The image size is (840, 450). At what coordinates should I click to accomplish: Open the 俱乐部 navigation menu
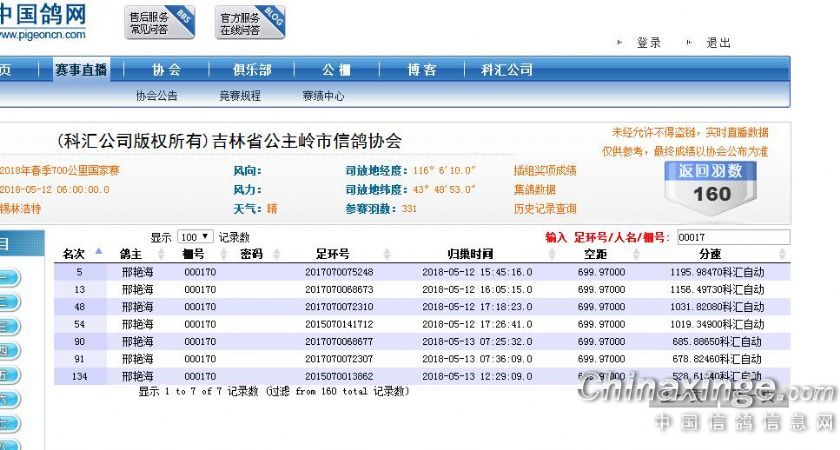pyautogui.click(x=252, y=70)
